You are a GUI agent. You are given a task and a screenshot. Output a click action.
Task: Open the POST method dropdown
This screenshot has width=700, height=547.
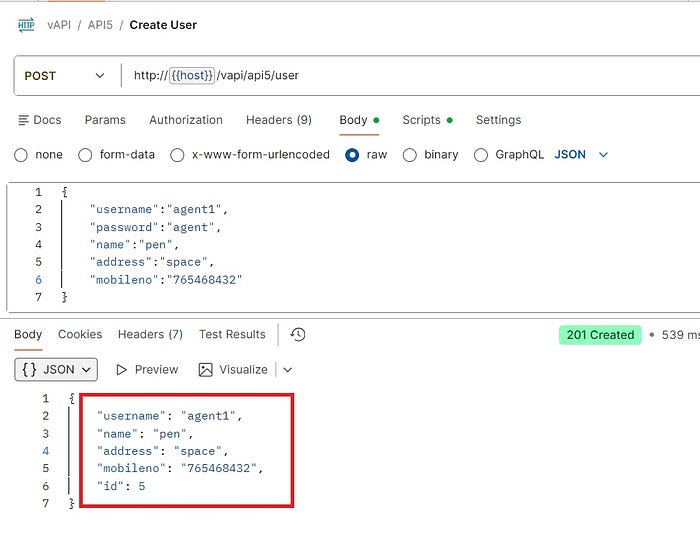point(65,75)
